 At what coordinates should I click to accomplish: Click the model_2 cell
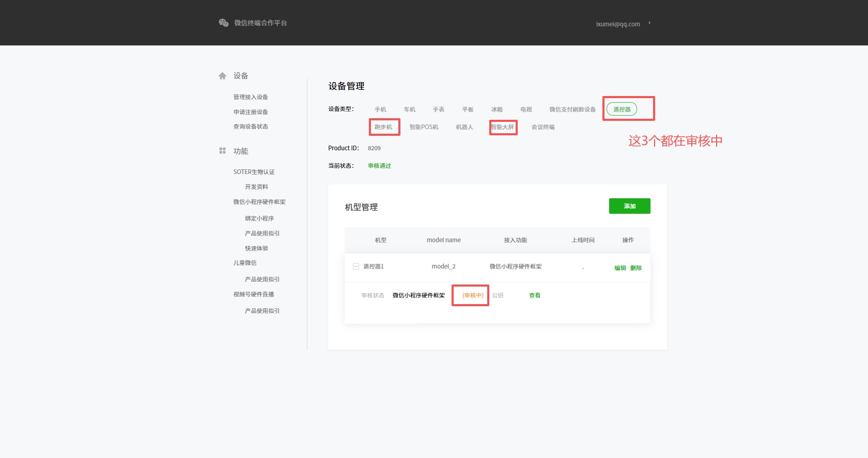(444, 266)
